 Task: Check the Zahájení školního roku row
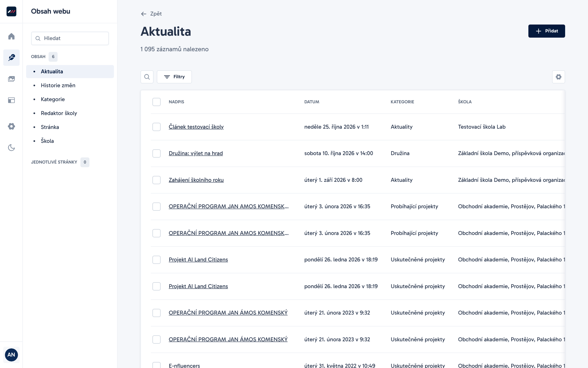pos(157,180)
